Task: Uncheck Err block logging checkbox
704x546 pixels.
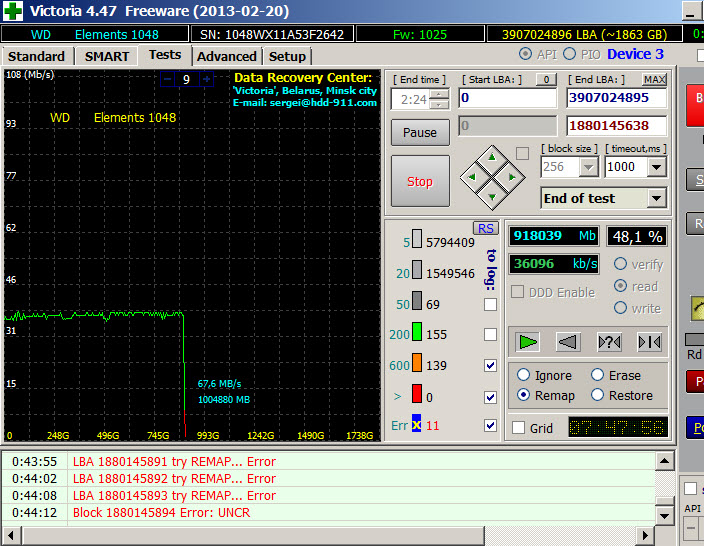Action: 490,426
